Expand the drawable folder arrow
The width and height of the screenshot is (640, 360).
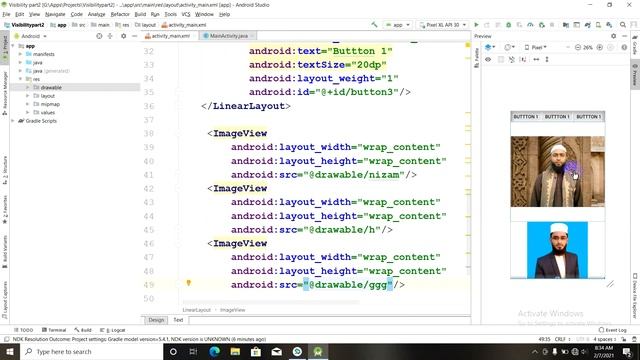28,87
